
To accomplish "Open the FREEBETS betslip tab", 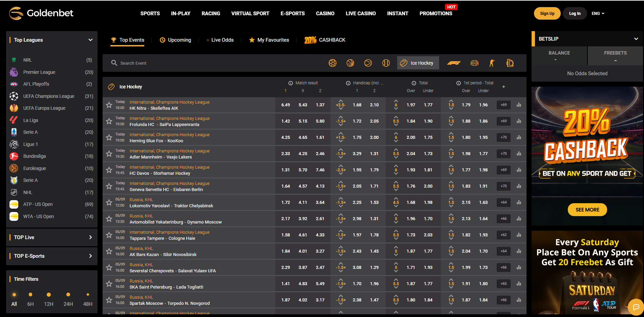I will point(615,56).
